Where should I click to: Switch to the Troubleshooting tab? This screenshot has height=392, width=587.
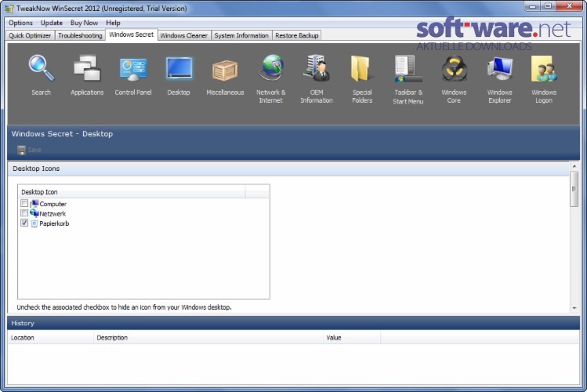tap(80, 35)
